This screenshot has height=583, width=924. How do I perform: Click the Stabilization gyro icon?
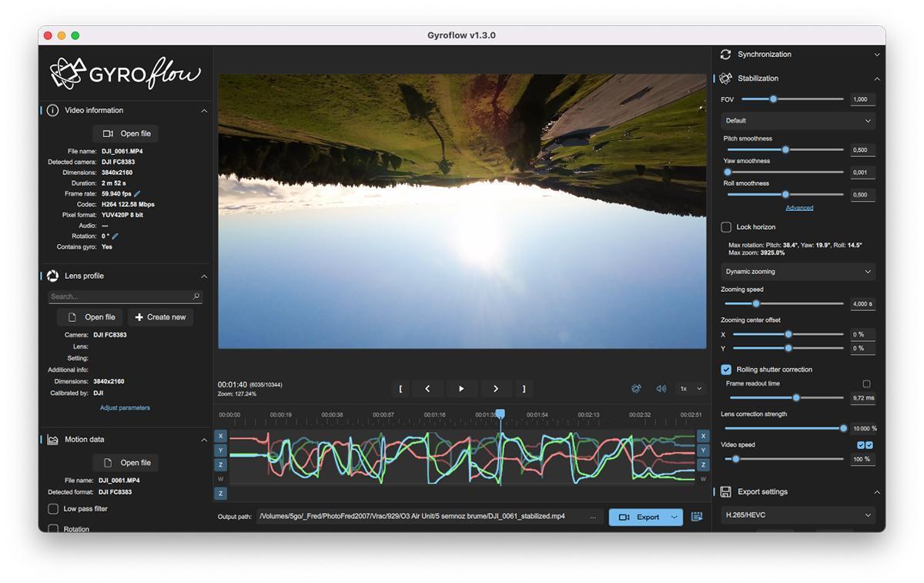pos(725,79)
